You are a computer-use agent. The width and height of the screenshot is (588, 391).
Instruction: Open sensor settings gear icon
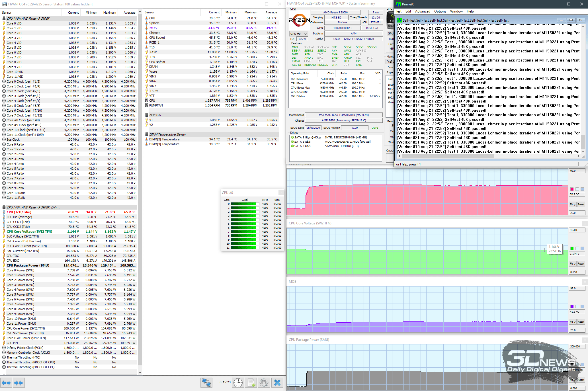pos(264,382)
